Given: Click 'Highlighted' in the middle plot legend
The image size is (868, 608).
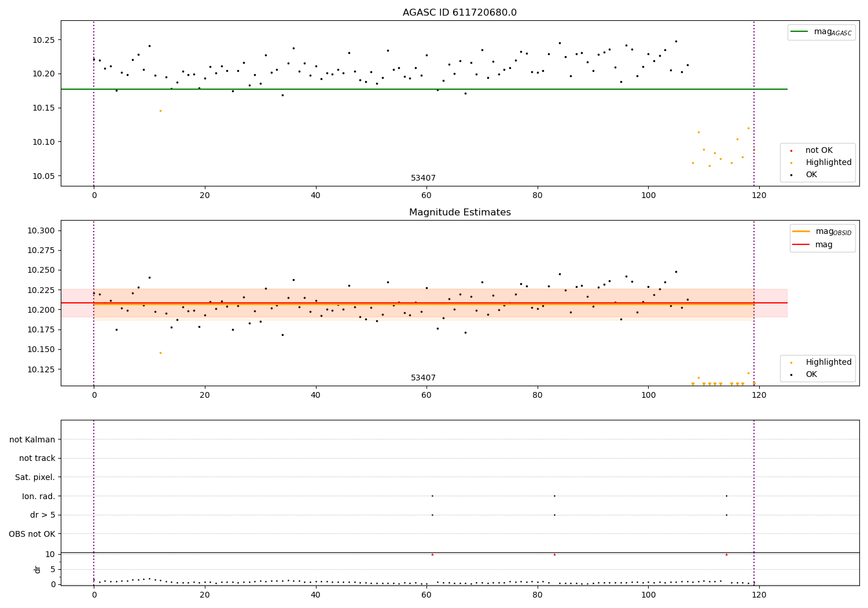Looking at the screenshot, I should coord(821,362).
